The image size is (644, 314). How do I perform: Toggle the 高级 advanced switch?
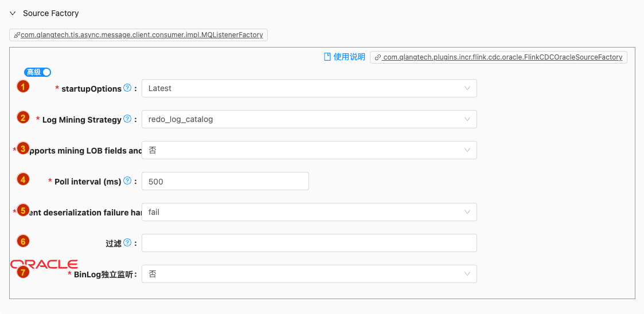click(x=38, y=72)
